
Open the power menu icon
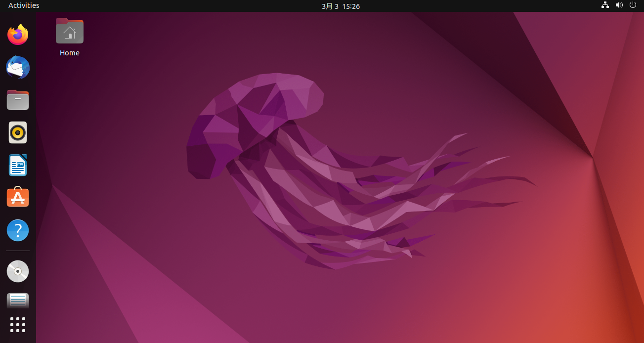[x=633, y=5]
